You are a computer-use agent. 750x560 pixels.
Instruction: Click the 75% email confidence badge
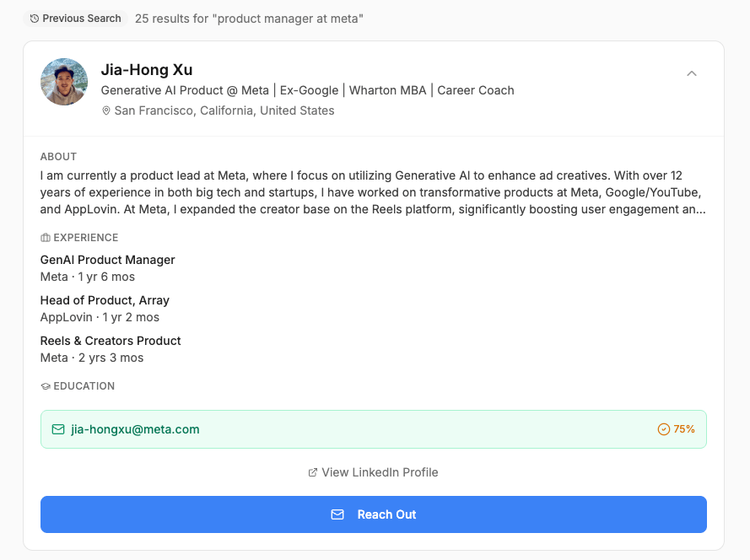[x=676, y=429]
